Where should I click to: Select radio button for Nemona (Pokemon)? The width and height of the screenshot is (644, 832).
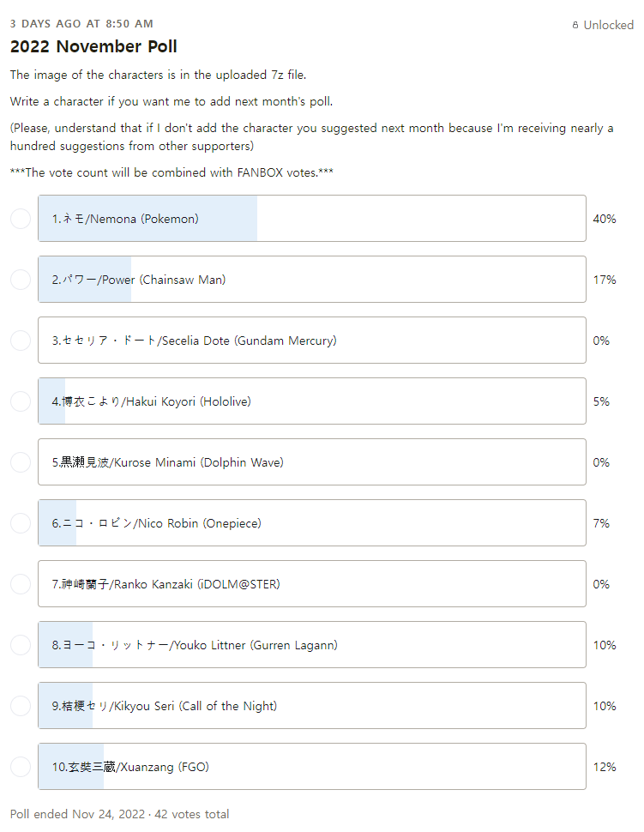pyautogui.click(x=21, y=219)
